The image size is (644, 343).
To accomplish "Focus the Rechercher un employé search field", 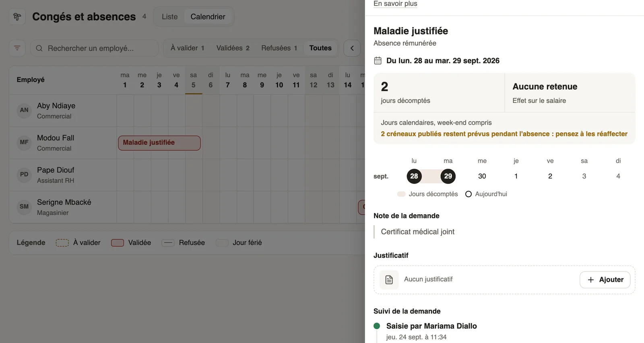I will 95,48.
